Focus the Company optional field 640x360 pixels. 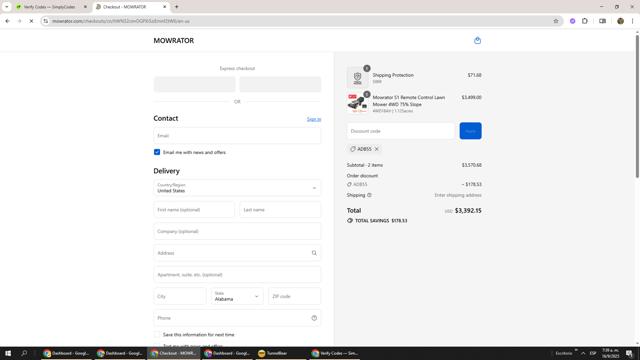pyautogui.click(x=237, y=231)
